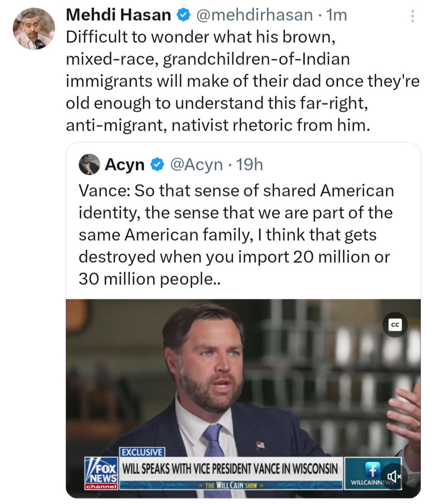Open the 1m tweet timestamp
The image size is (434, 504).
tap(336, 15)
